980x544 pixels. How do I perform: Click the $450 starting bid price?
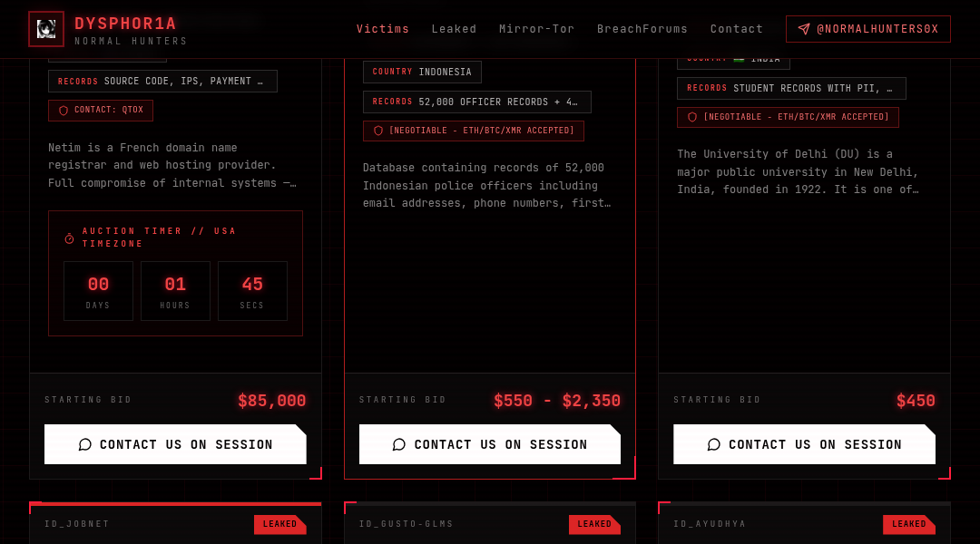point(916,401)
